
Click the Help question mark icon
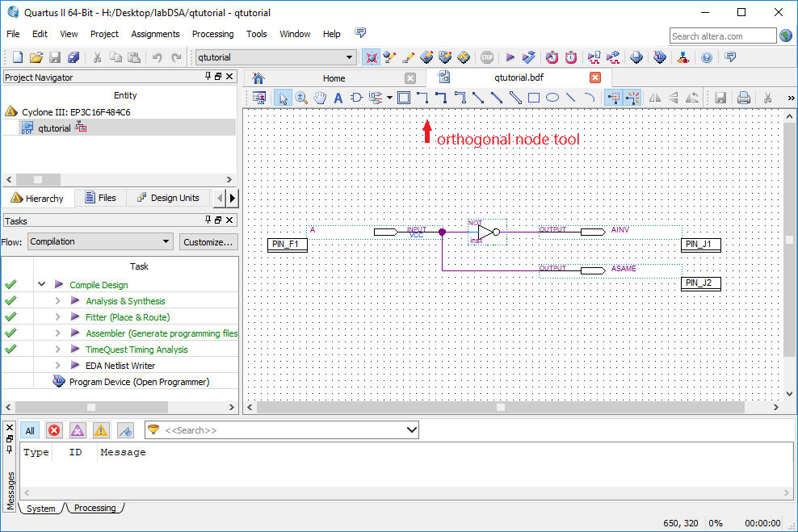coord(707,57)
